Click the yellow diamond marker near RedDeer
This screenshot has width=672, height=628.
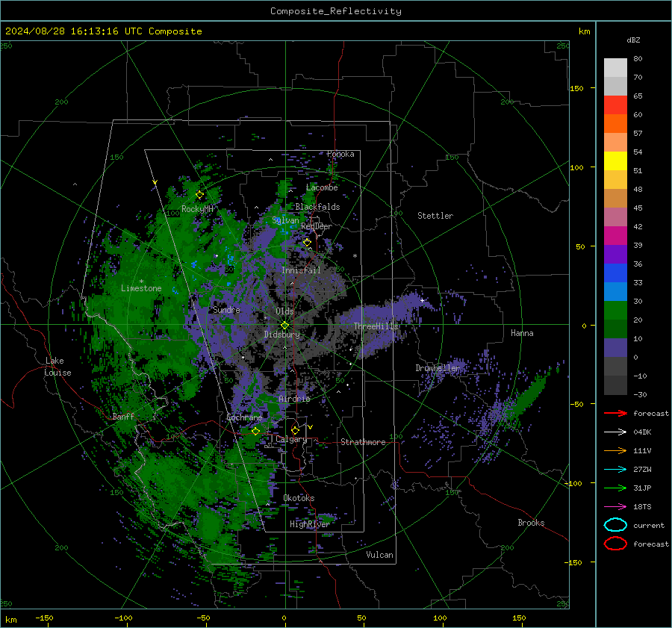(307, 243)
